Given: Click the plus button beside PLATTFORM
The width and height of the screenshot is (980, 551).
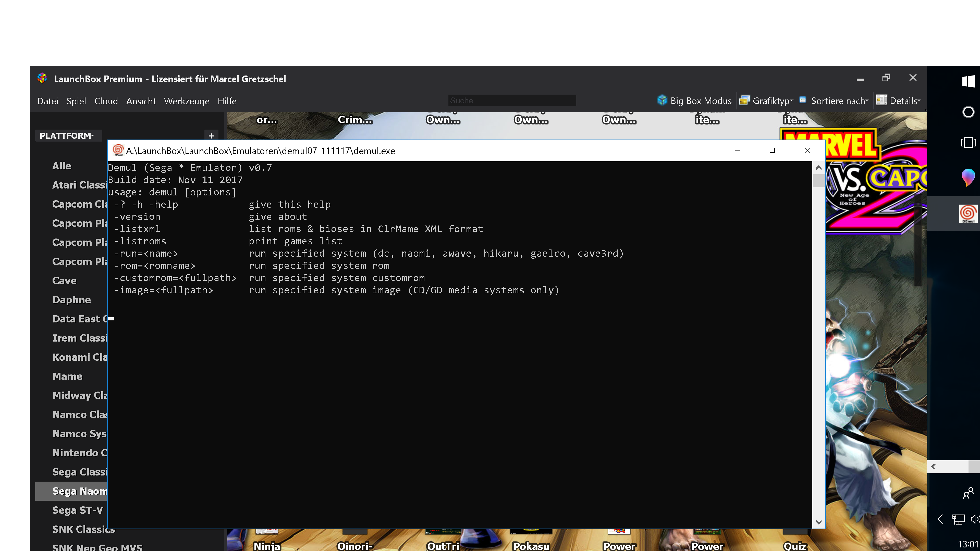Looking at the screenshot, I should coord(211,136).
